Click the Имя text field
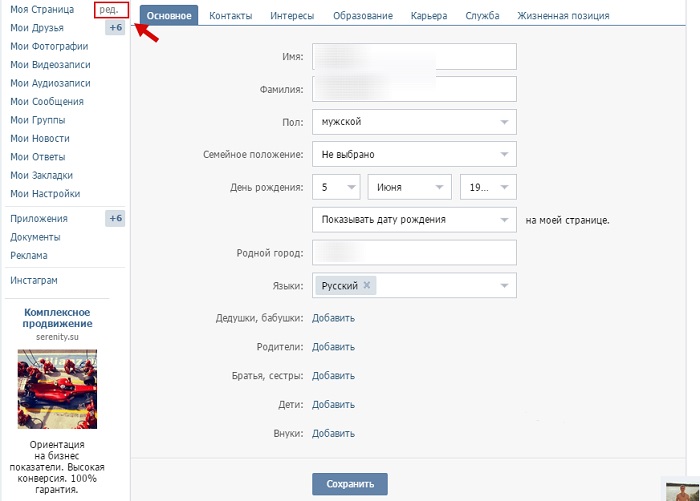Viewport: 700px width, 501px height. point(414,57)
